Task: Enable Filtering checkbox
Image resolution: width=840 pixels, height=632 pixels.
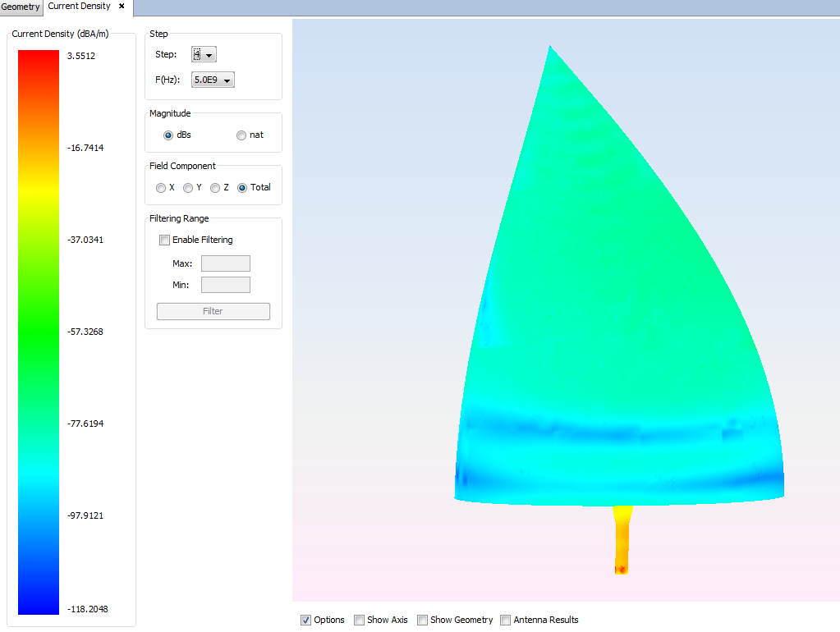Action: [164, 240]
